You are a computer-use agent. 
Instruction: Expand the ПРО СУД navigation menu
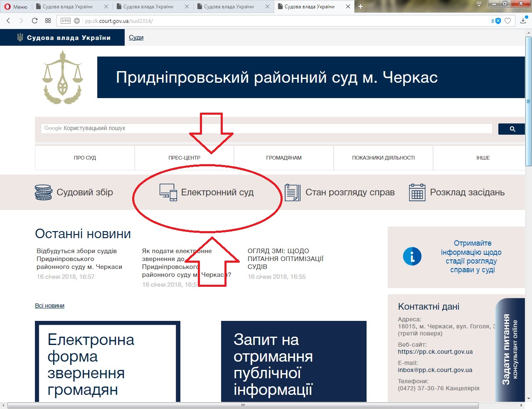[85, 158]
